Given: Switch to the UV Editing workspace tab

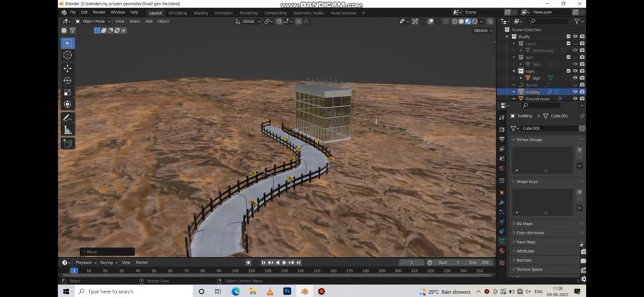Looking at the screenshot, I should (178, 13).
